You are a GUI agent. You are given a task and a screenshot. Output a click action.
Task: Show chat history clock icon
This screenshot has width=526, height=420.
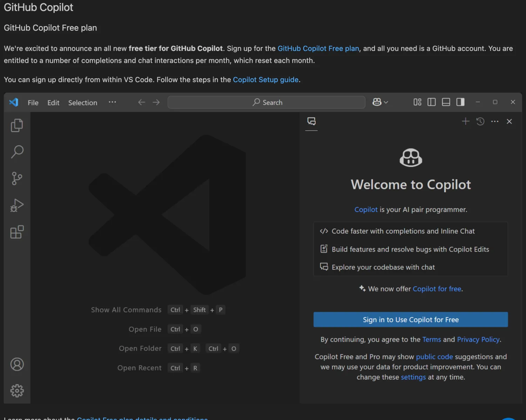[x=480, y=121]
